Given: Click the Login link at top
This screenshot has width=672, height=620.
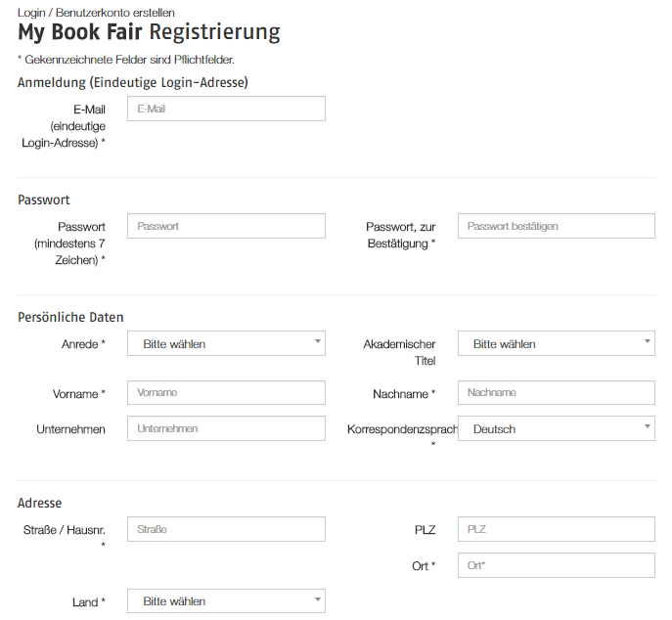Looking at the screenshot, I should (x=31, y=12).
